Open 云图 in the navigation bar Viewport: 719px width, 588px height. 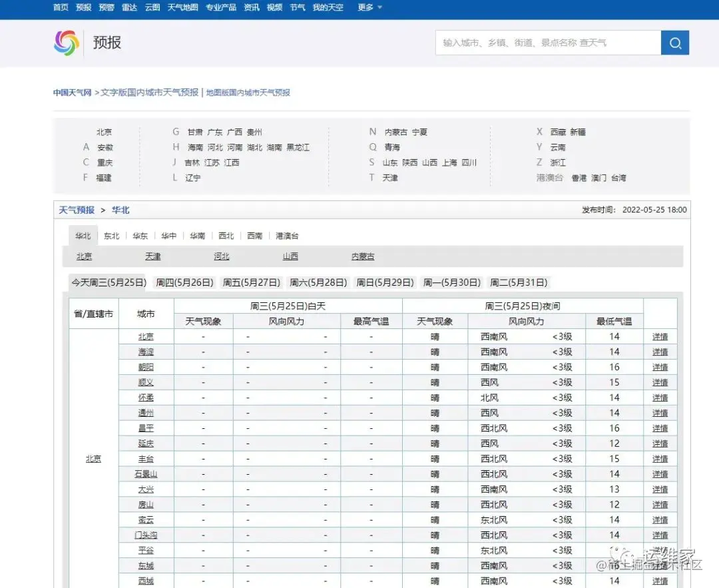pyautogui.click(x=151, y=9)
